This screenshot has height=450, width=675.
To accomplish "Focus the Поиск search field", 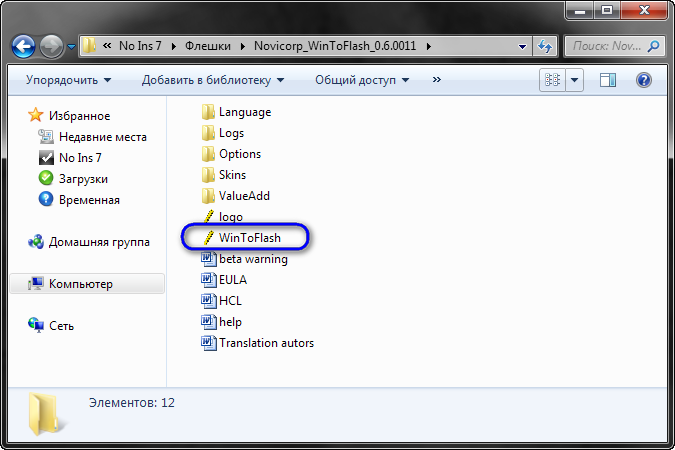I will [x=607, y=46].
